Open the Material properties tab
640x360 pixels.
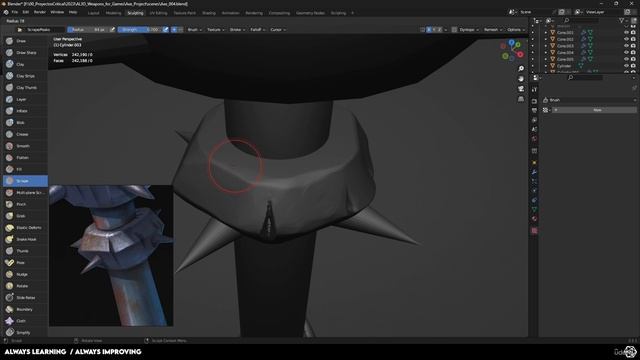point(534,219)
